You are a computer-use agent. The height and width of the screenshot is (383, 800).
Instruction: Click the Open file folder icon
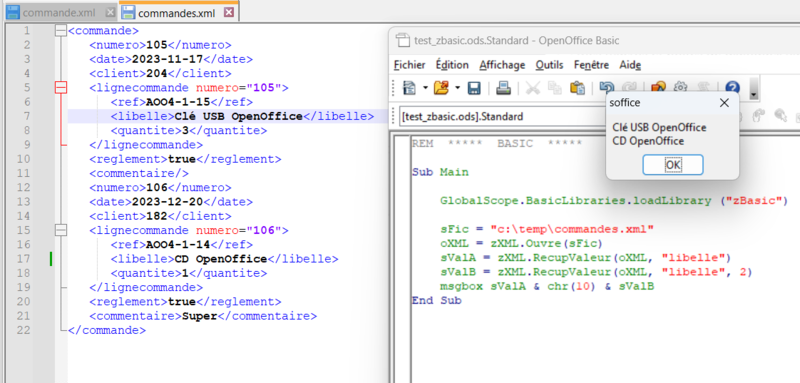441,88
